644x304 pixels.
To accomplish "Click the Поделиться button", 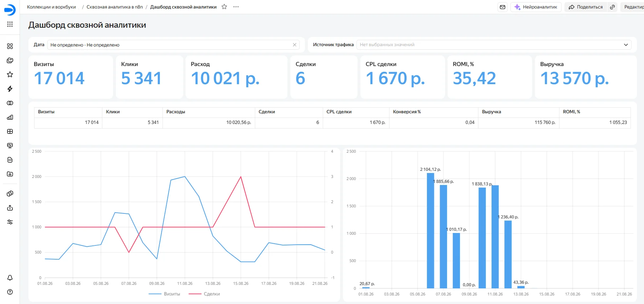I will [x=586, y=7].
